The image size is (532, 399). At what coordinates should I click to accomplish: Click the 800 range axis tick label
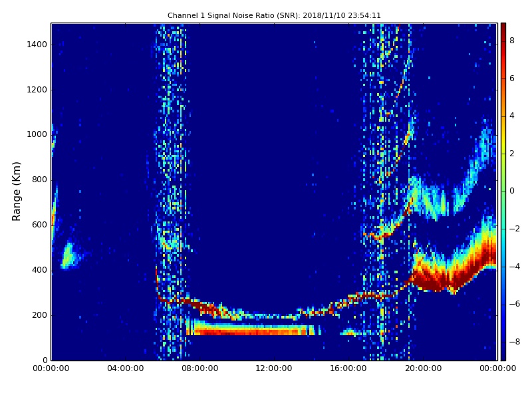[39, 180]
